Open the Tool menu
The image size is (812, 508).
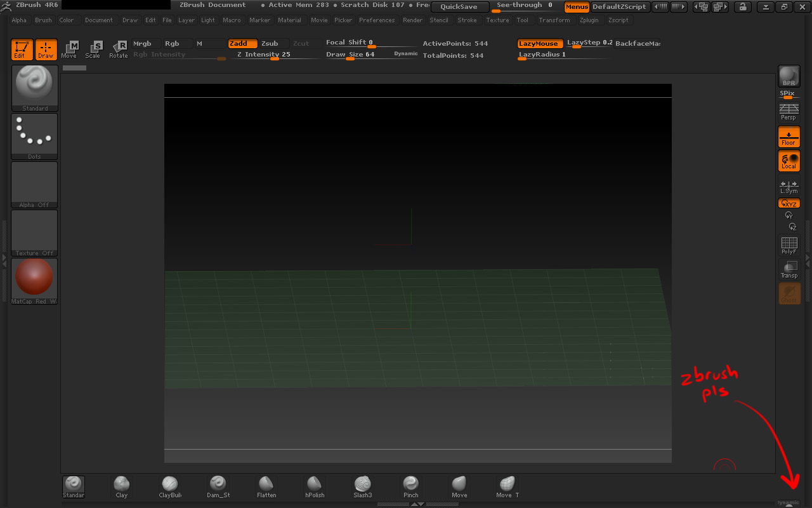coord(522,20)
